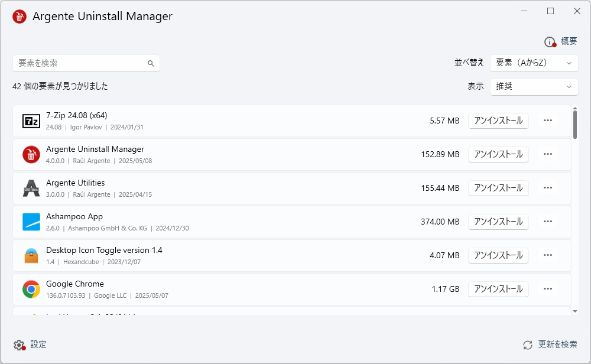
Task: Uninstall 7-Zip 24.08 (x64)
Action: (498, 121)
